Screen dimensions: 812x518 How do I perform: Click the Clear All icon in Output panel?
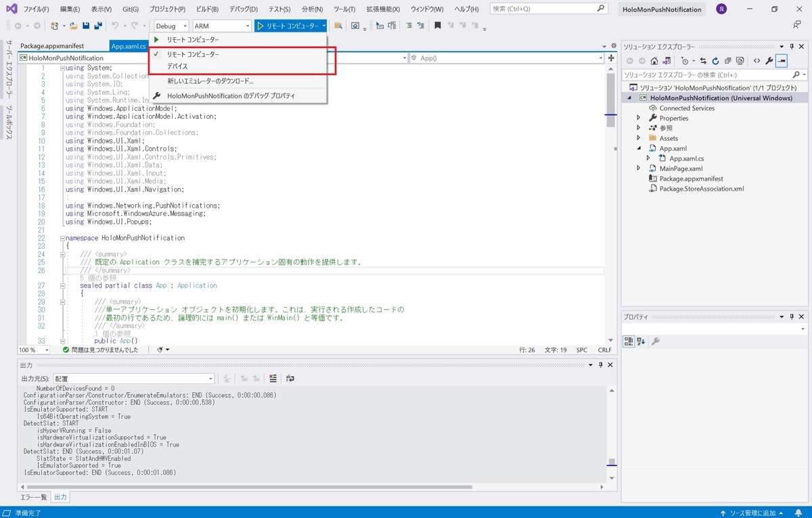[x=273, y=379]
